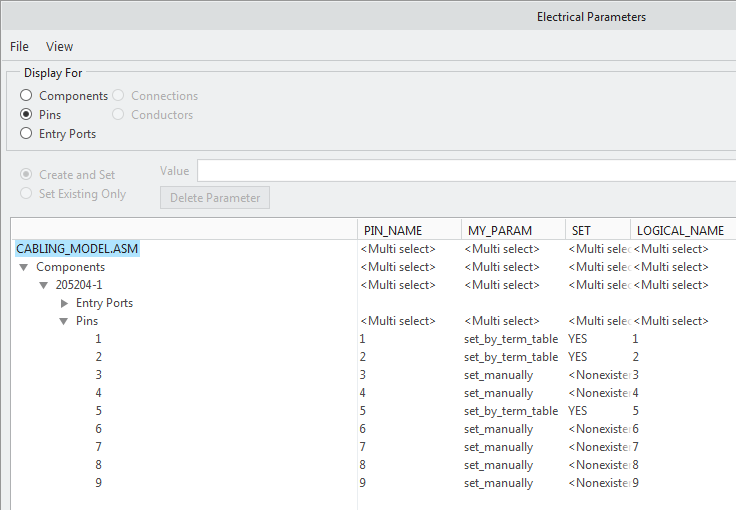This screenshot has height=510, width=736.
Task: Collapse the Components tree node
Action: (24, 267)
